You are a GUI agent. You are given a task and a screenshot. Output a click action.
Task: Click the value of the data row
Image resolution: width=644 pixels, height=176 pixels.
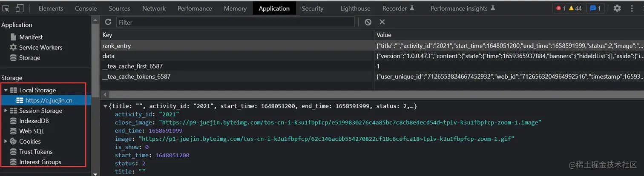509,56
